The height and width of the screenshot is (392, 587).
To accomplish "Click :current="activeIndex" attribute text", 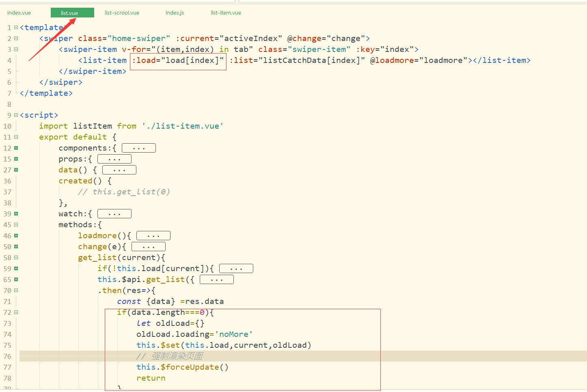I will click(x=229, y=39).
